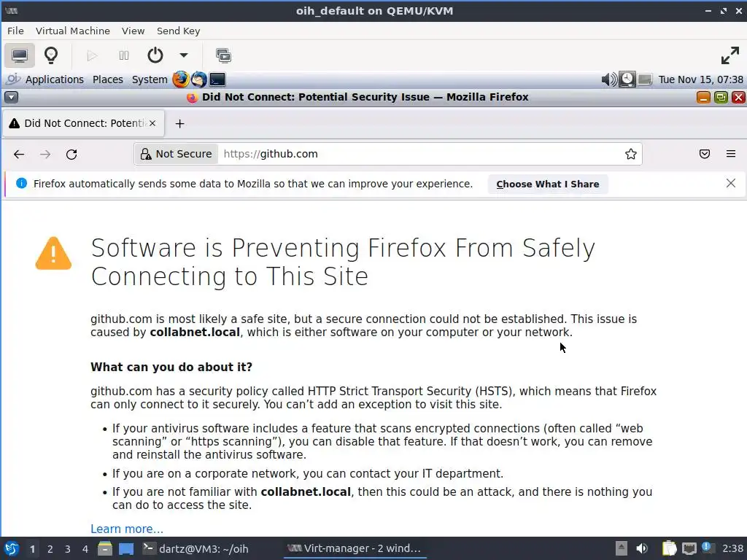Click the host tray update notifier icon
The image size is (747, 560).
tap(708, 548)
